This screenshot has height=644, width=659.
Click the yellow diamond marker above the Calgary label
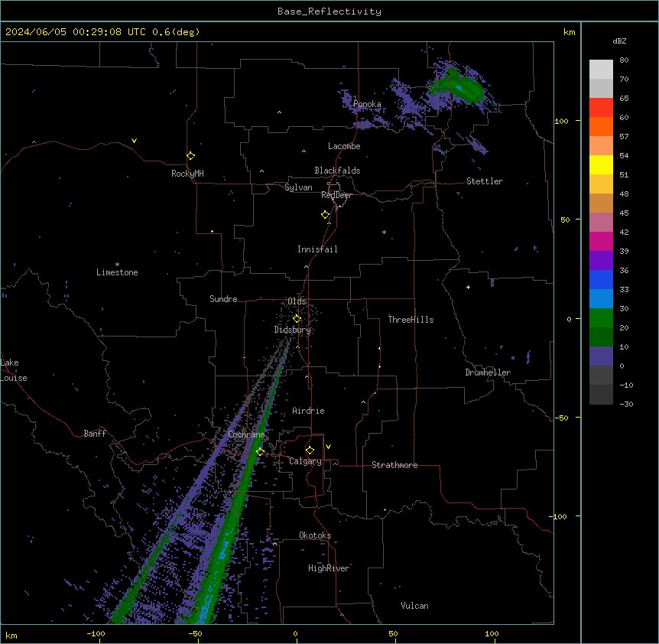click(310, 450)
